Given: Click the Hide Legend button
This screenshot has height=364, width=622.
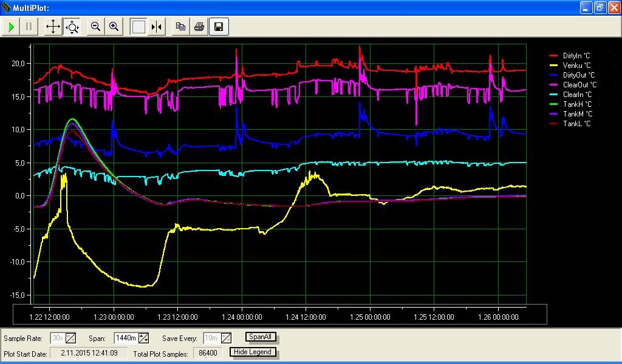Looking at the screenshot, I should click(x=253, y=352).
